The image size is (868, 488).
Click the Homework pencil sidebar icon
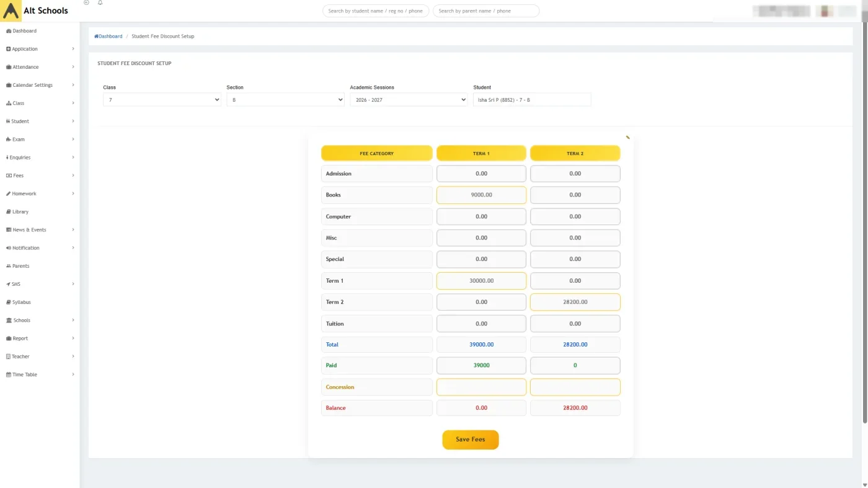9,194
